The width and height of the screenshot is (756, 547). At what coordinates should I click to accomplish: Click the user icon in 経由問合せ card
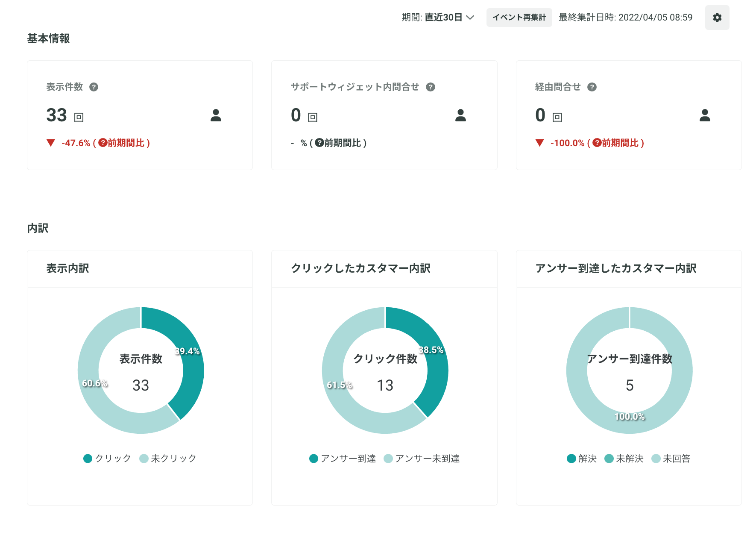pyautogui.click(x=705, y=115)
